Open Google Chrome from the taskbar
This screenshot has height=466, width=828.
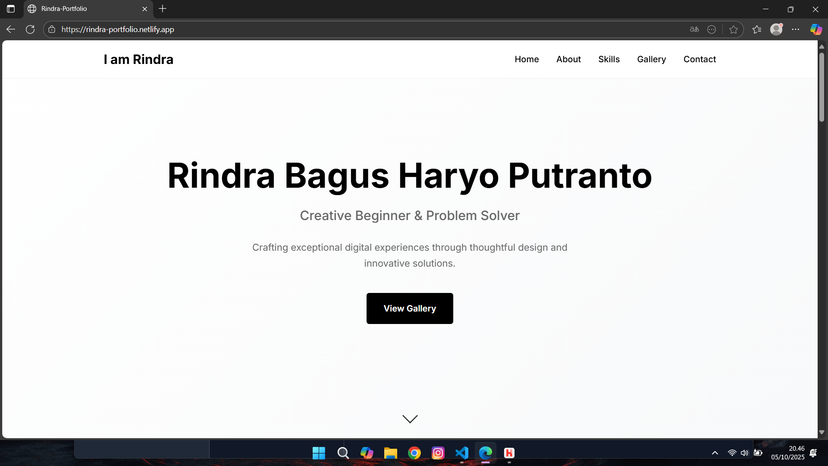coord(414,453)
